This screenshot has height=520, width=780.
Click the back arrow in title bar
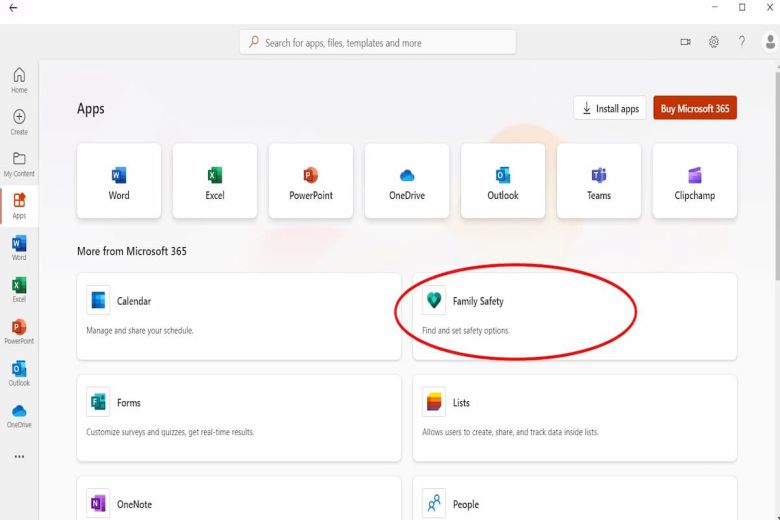click(x=12, y=8)
